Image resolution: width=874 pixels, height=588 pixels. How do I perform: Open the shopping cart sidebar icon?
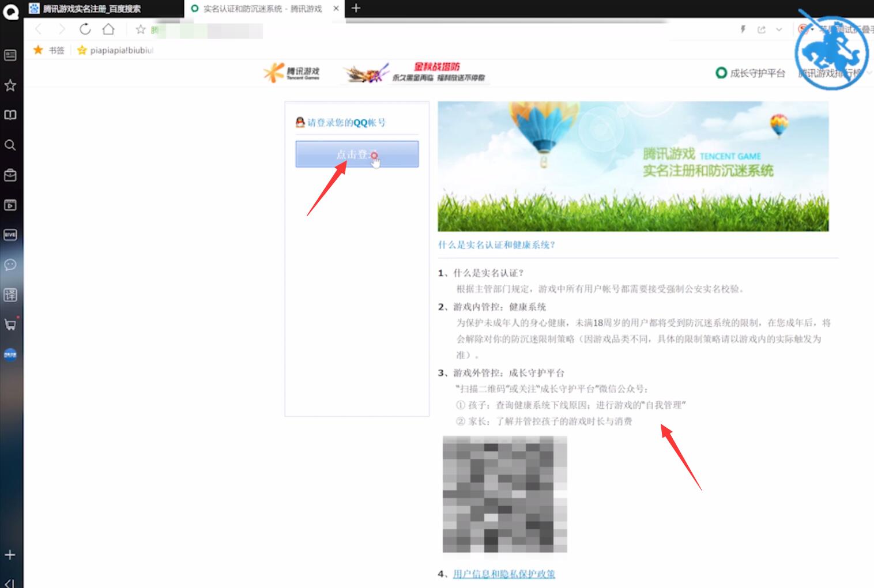click(10, 325)
